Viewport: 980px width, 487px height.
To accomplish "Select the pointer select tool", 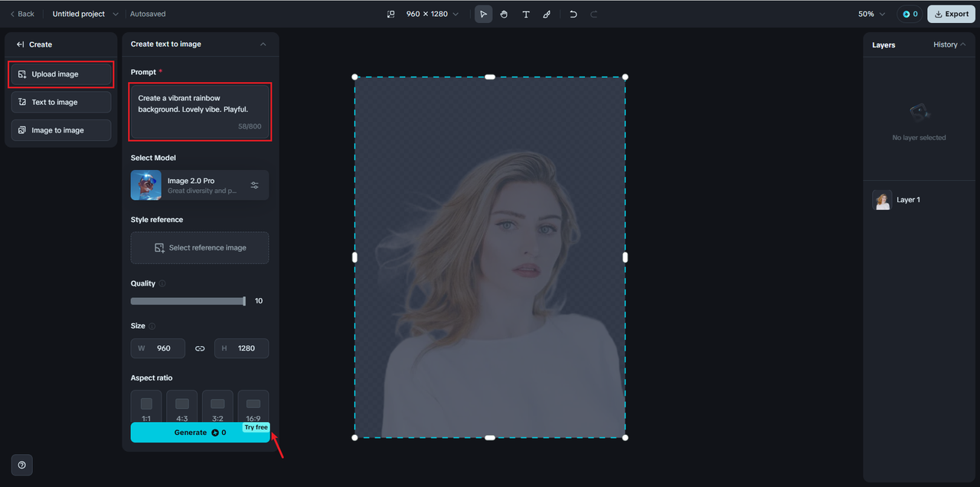I will 483,14.
